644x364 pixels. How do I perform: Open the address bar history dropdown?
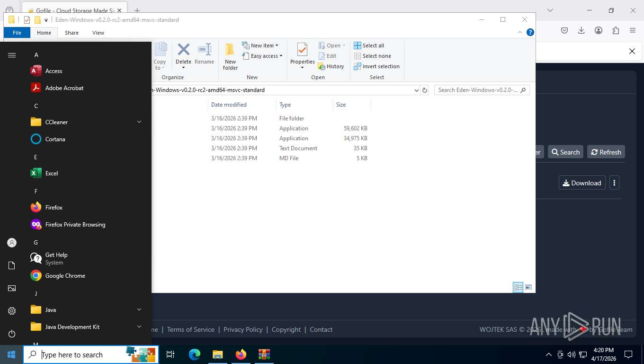pos(416,90)
